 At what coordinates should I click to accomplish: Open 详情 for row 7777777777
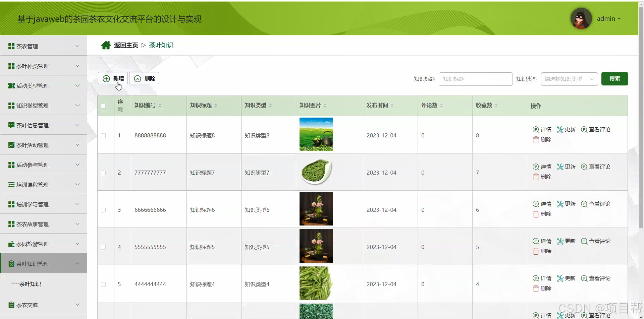tap(542, 167)
